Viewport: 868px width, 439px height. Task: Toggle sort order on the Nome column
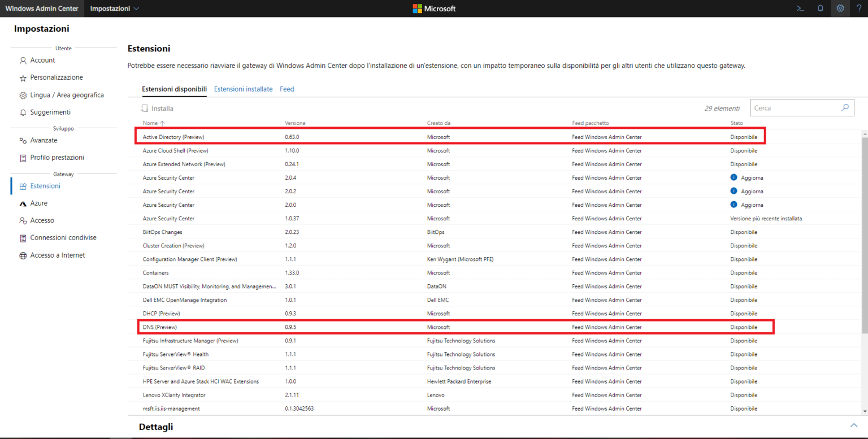(153, 123)
